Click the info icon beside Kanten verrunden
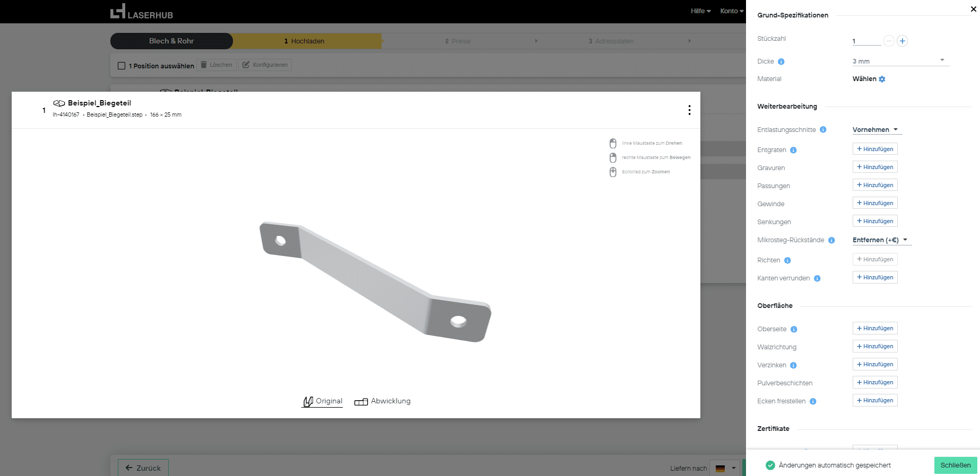The height and width of the screenshot is (476, 980). click(x=817, y=278)
